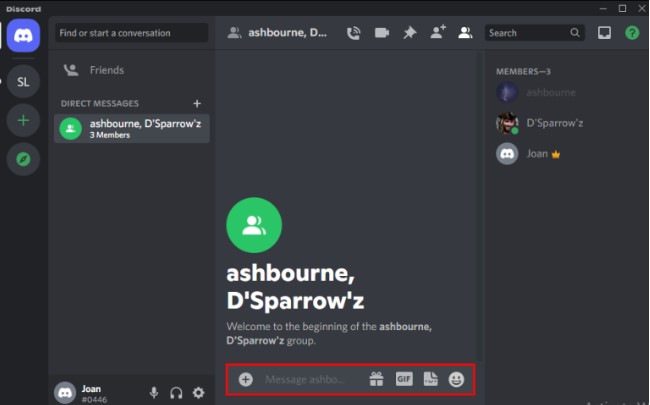This screenshot has width=650, height=405.
Task: Open the sticker picker
Action: pyautogui.click(x=430, y=379)
